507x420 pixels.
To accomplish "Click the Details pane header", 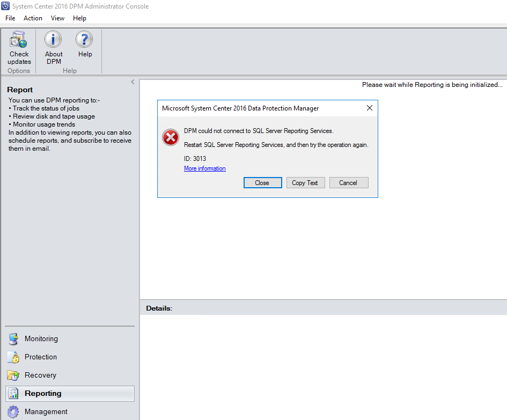I will point(324,307).
